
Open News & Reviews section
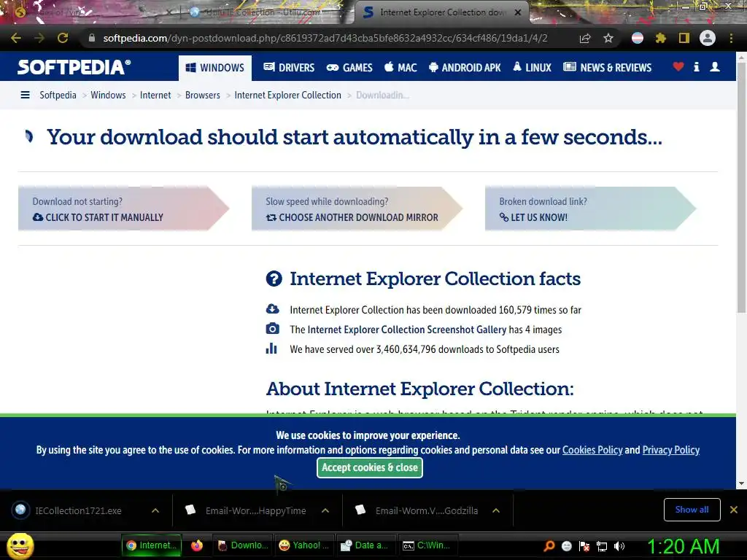[607, 68]
